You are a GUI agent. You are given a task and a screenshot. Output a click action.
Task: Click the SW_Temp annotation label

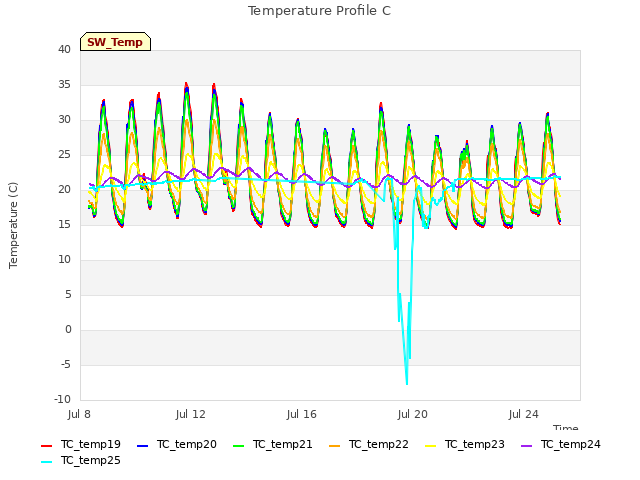(115, 42)
